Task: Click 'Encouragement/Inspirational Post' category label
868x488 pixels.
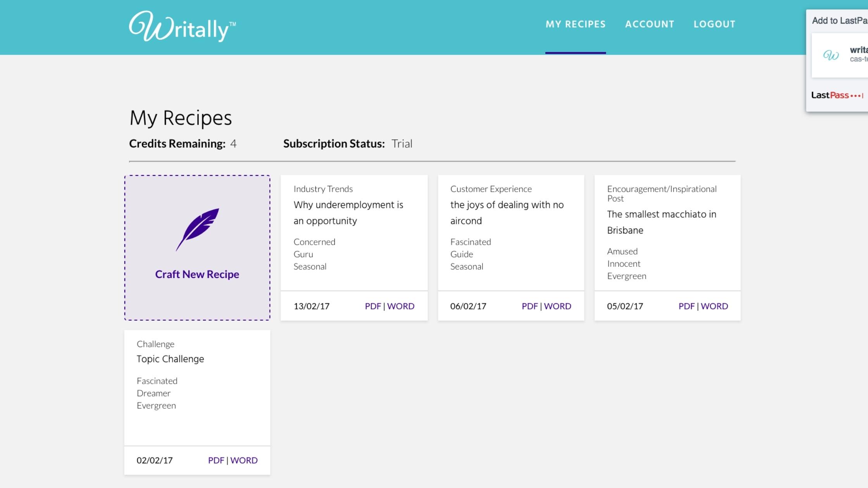Action: coord(662,194)
